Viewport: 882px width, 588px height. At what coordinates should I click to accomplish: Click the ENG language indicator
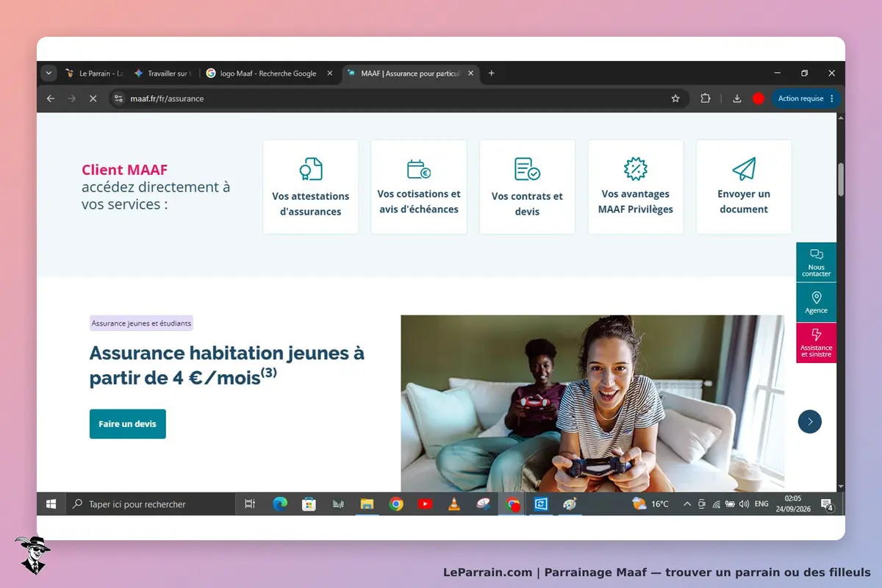(x=761, y=504)
